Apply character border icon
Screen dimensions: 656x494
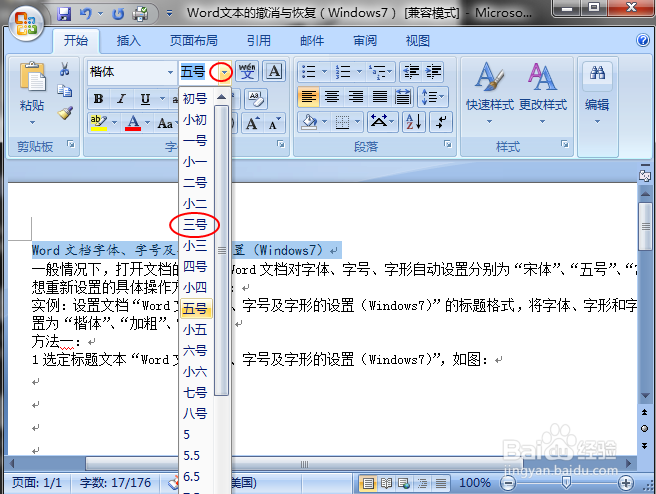pyautogui.click(x=274, y=72)
